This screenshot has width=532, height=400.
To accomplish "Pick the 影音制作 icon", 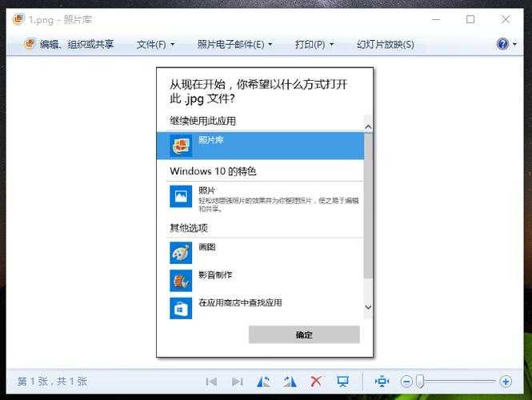I will [x=181, y=281].
